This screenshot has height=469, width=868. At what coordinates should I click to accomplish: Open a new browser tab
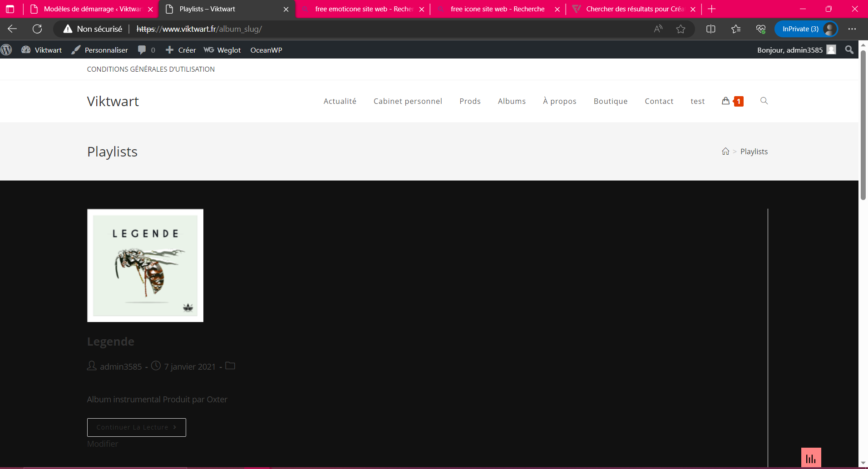click(712, 9)
